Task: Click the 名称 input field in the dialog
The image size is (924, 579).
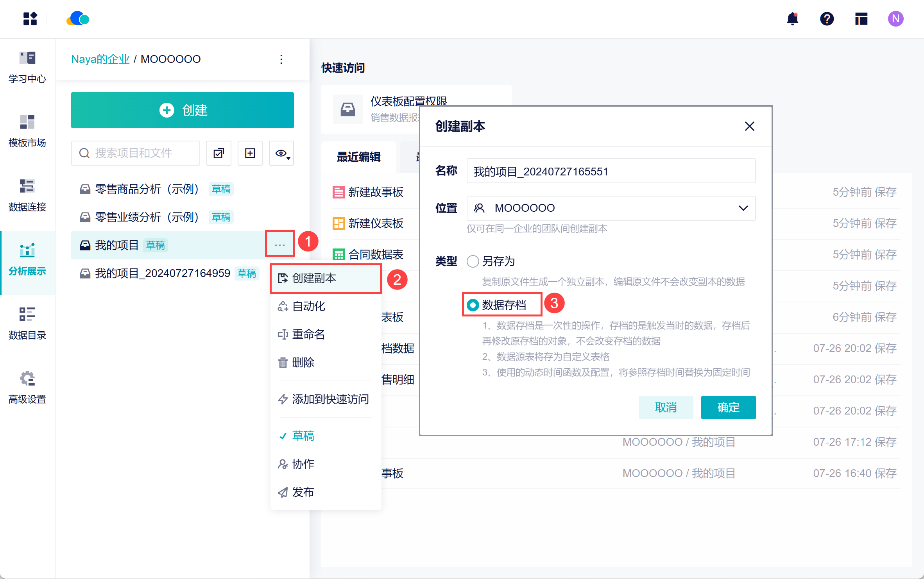Action: tap(611, 172)
